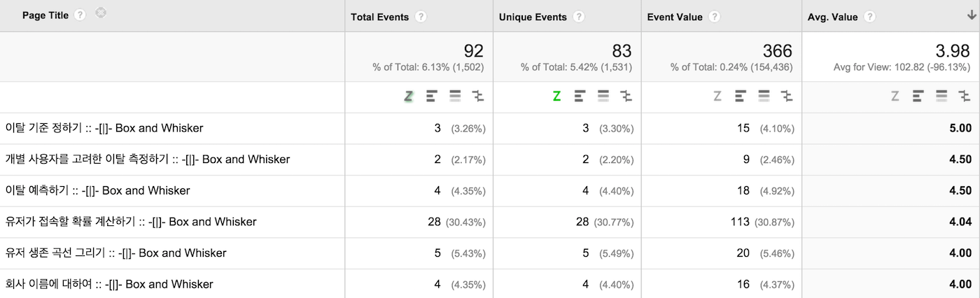Image resolution: width=980 pixels, height=298 pixels.
Task: Click the bar chart icon under Unique Events
Action: (580, 97)
